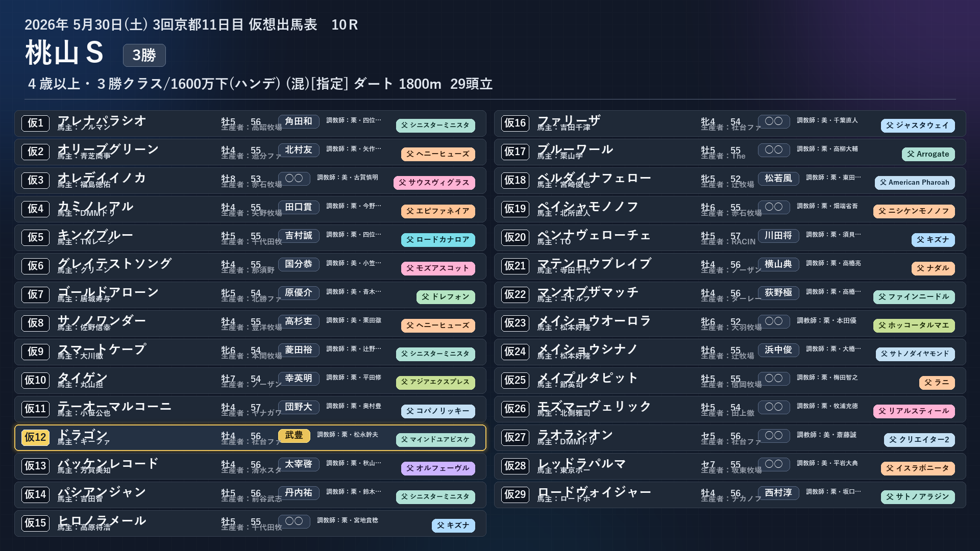Select sire tag リアルスティール
The image size is (980, 551).
[914, 411]
